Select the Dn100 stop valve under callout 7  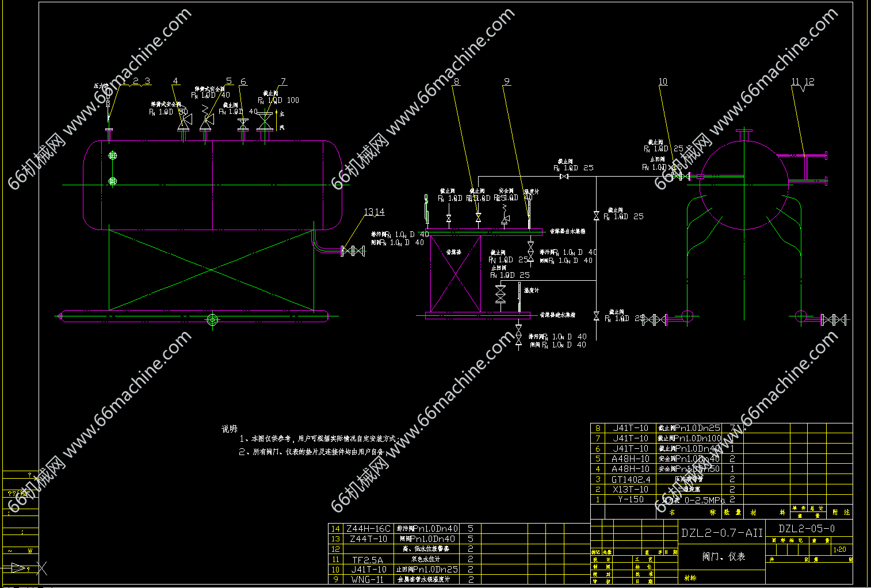point(265,121)
